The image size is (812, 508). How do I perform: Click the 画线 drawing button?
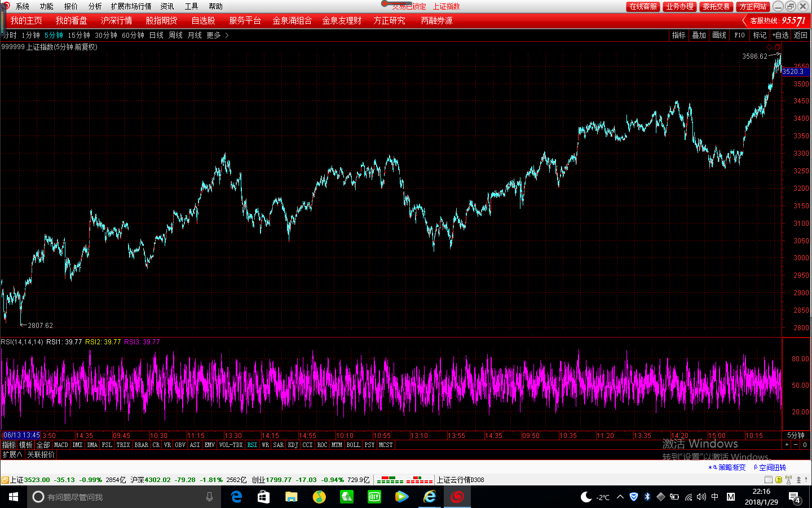click(719, 35)
